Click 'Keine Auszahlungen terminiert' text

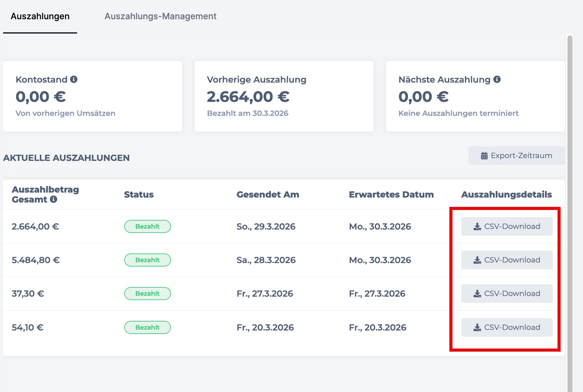point(458,113)
